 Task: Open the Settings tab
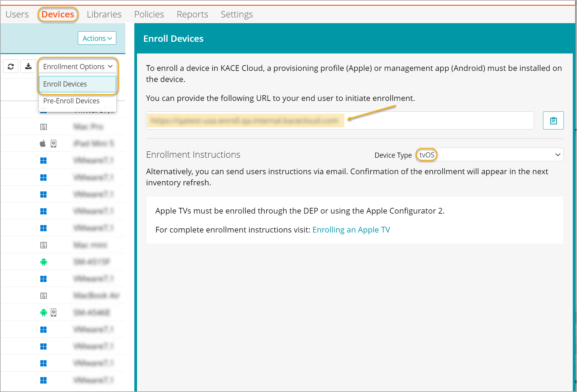pos(237,14)
